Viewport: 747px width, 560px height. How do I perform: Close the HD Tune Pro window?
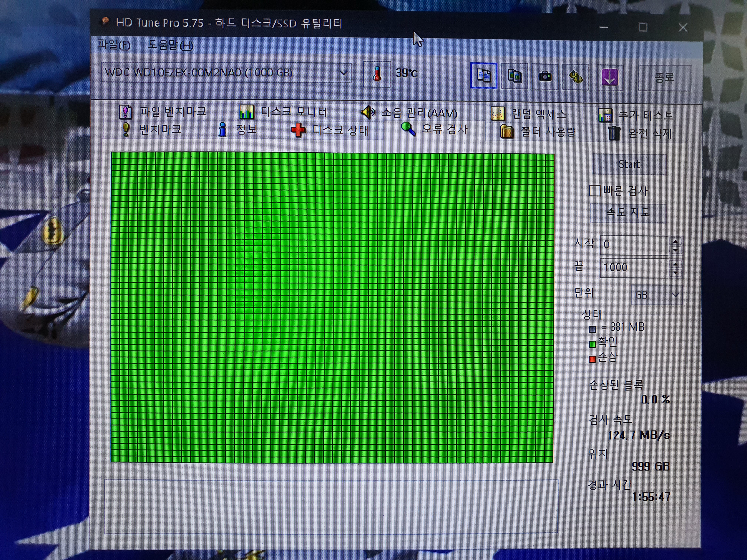click(x=683, y=27)
